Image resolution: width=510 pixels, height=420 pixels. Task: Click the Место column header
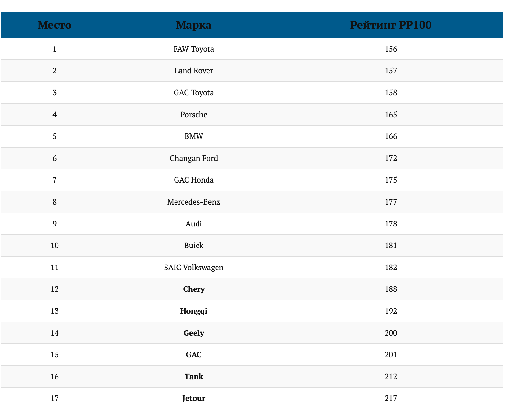tap(54, 25)
